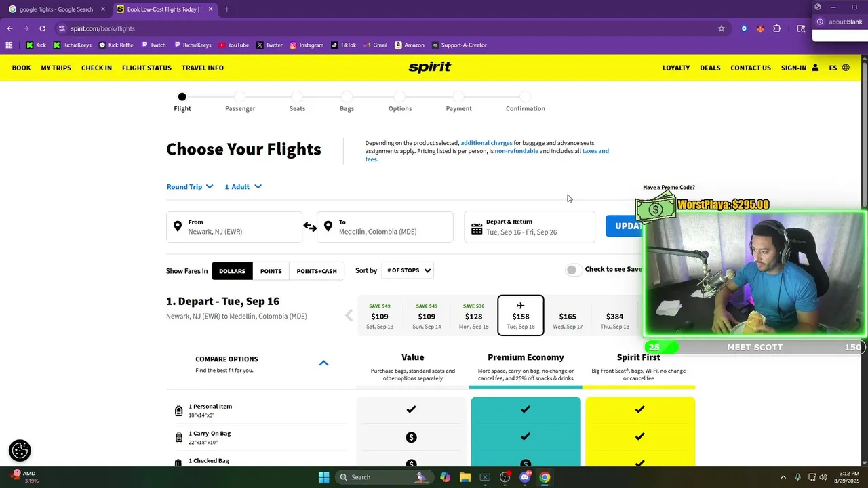Open the non-refundable link

[516, 151]
